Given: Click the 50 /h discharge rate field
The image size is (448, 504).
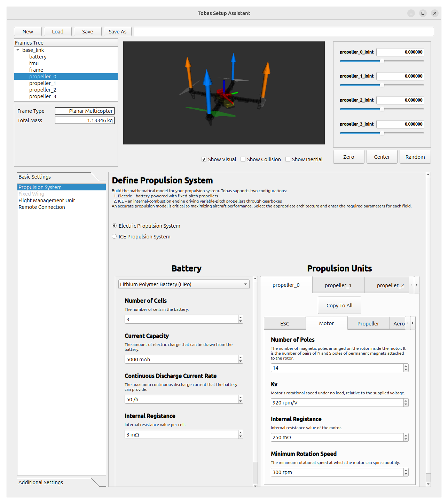Looking at the screenshot, I should tap(181, 400).
